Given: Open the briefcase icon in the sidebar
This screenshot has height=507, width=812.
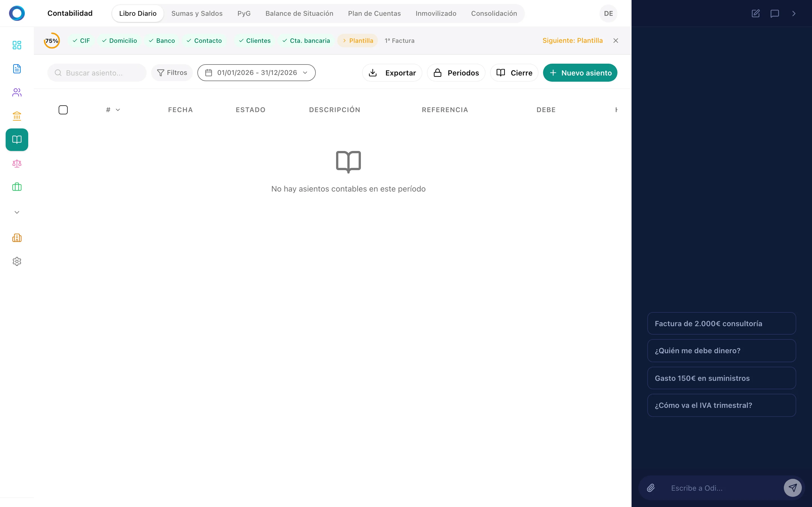Looking at the screenshot, I should click(x=17, y=187).
